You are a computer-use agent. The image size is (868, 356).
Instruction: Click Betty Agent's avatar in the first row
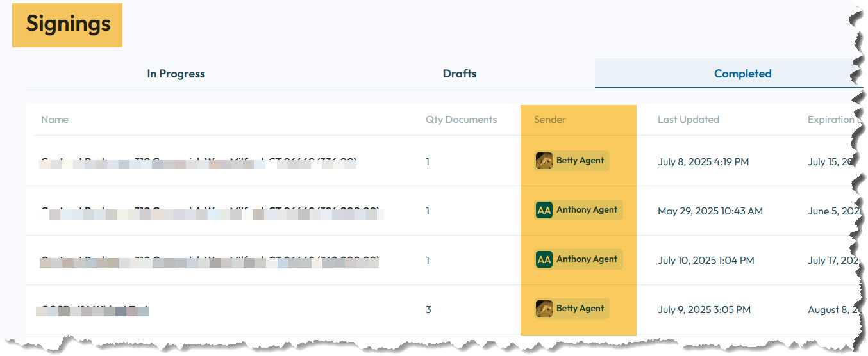544,161
